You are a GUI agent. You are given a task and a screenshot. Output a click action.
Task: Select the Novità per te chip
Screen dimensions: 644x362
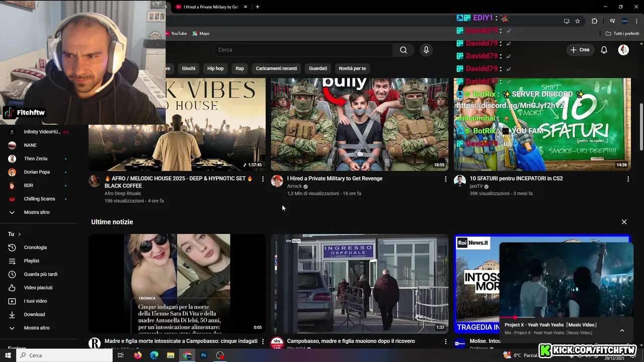point(352,68)
